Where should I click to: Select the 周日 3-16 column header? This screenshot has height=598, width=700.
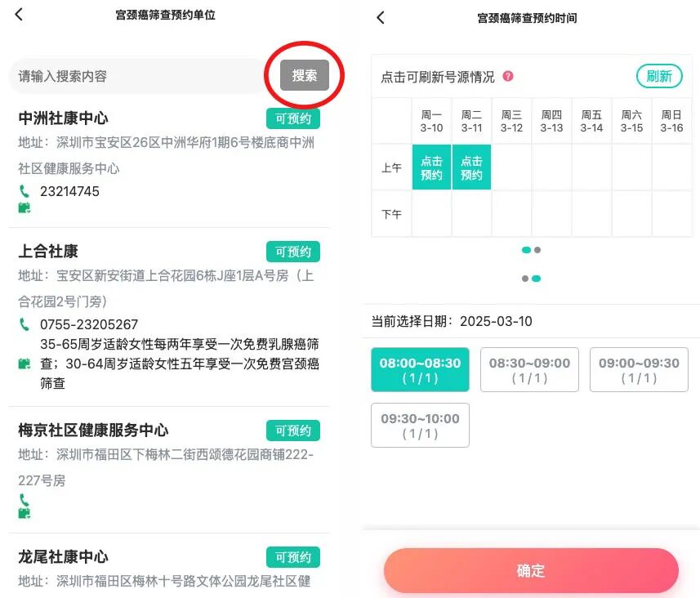point(671,121)
